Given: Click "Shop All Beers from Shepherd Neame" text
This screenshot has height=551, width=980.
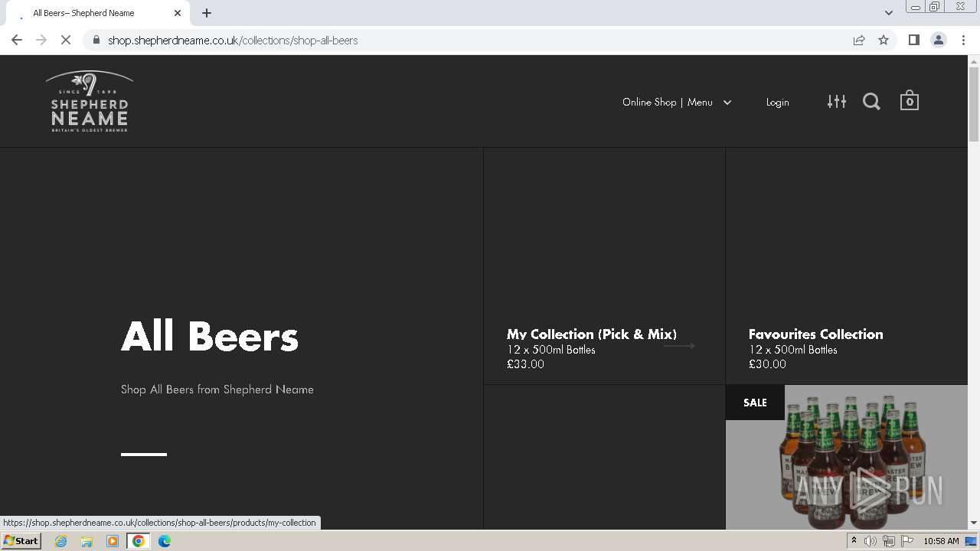Looking at the screenshot, I should 217,390.
